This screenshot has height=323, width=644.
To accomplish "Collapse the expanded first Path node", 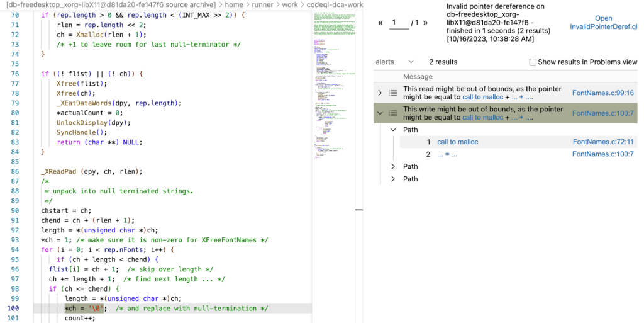I will coord(393,130).
